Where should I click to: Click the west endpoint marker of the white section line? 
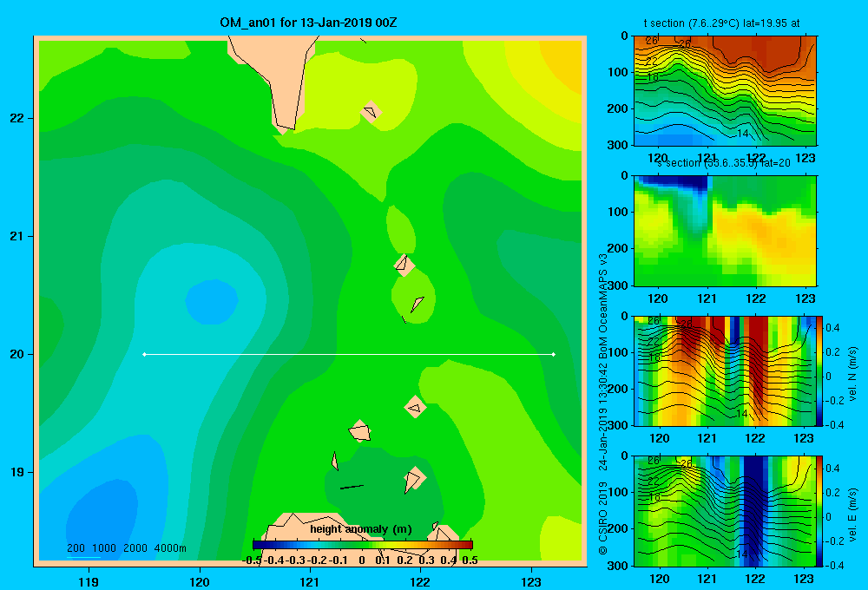(x=144, y=354)
